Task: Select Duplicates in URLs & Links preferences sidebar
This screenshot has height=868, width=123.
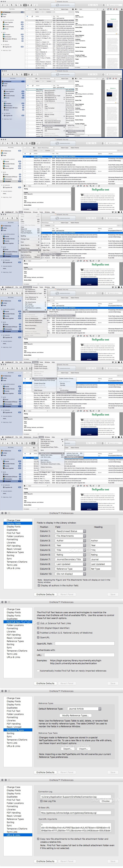Action: tap(12, 797)
